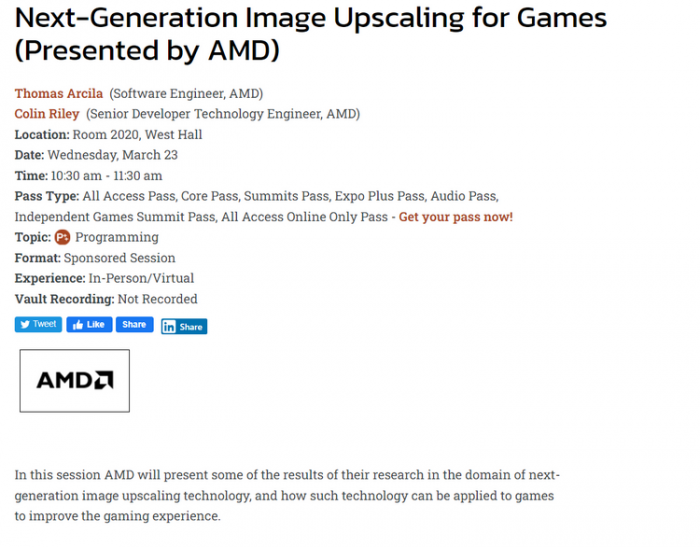Click the time '10:30 am - 11:30 am'

[x=105, y=176]
